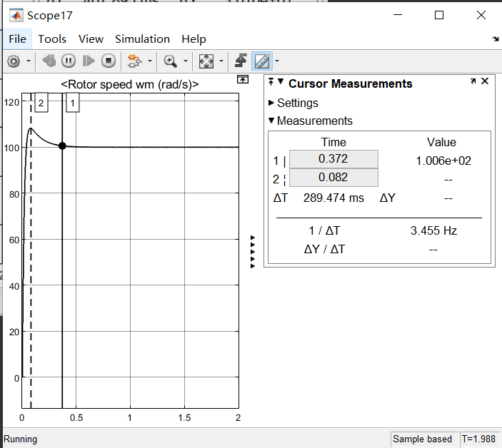Click the pin icon on the Cursor Measurements panel
The image size is (502, 448).
(x=271, y=82)
